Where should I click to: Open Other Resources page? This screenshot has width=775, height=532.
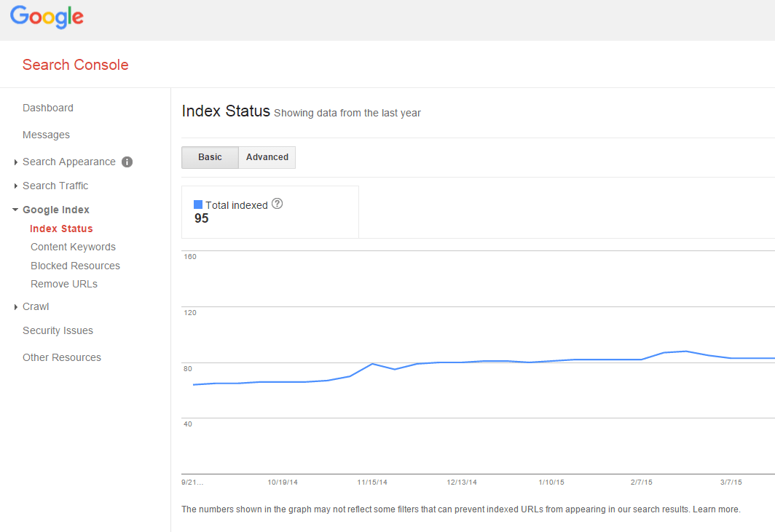coord(62,357)
